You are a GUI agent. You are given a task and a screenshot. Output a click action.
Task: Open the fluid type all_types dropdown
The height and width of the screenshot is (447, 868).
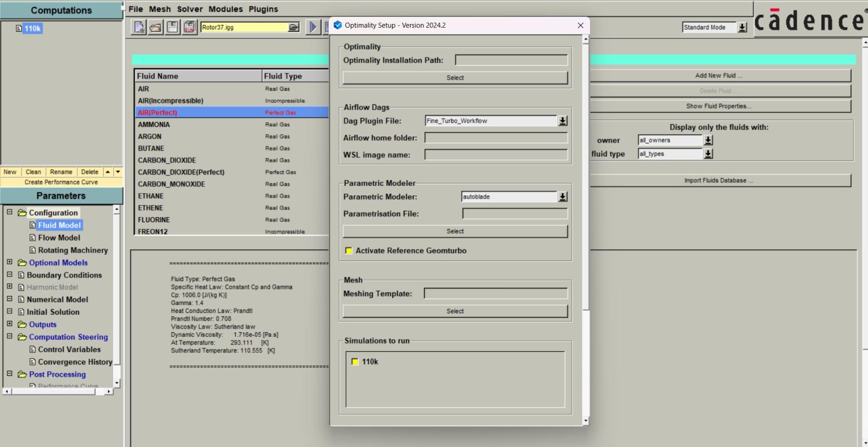coord(708,154)
